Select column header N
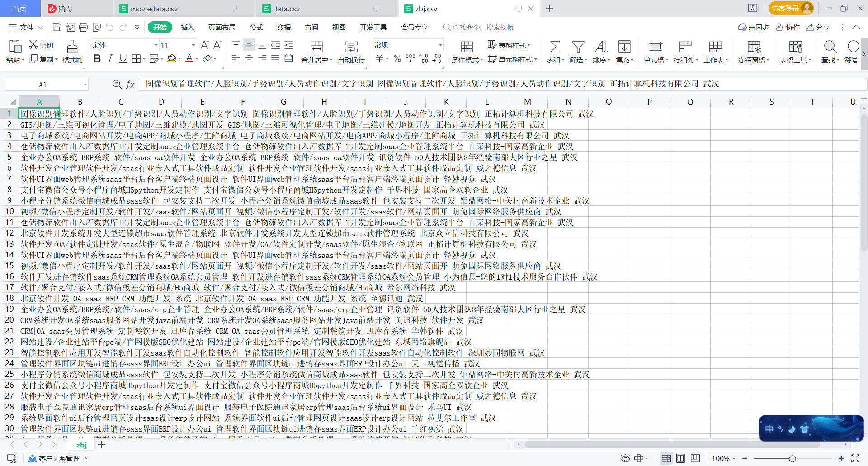This screenshot has height=466, width=868. coord(568,102)
